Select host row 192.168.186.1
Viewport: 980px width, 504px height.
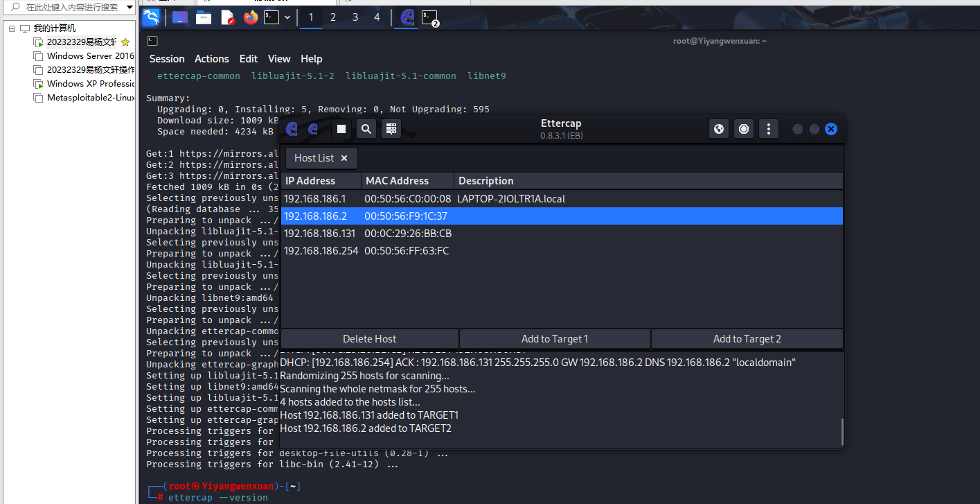pyautogui.click(x=562, y=199)
